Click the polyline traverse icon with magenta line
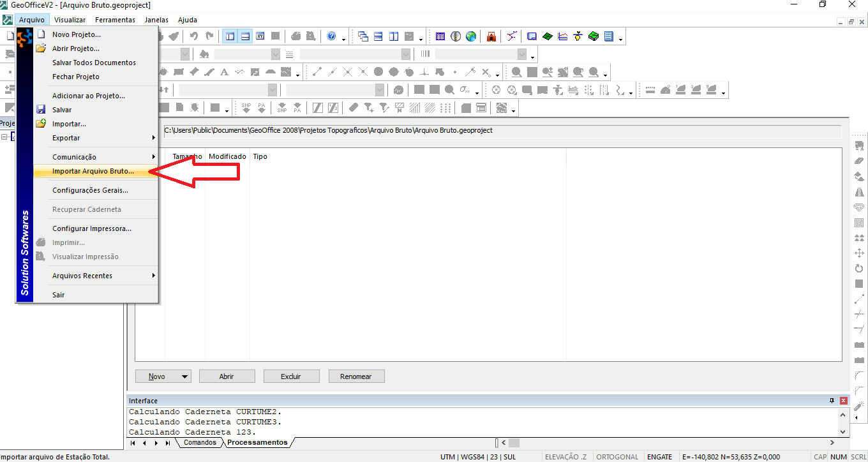868x462 pixels. pyautogui.click(x=512, y=36)
